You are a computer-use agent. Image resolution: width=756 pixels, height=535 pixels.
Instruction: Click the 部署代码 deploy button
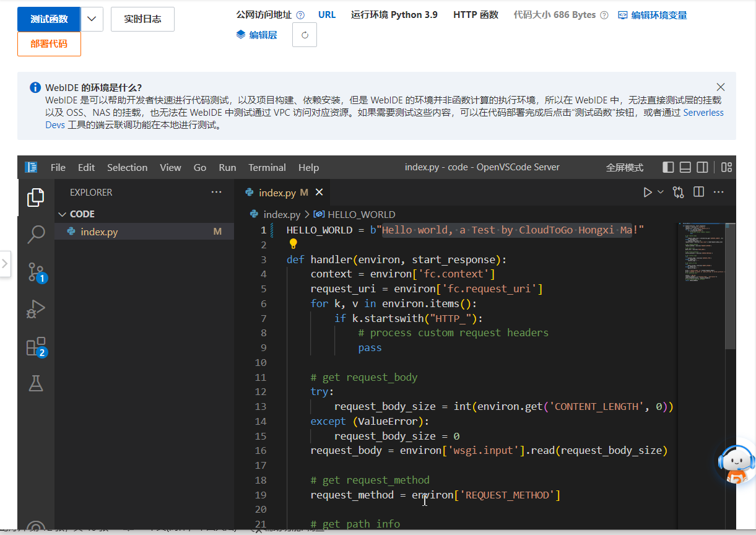pos(49,44)
